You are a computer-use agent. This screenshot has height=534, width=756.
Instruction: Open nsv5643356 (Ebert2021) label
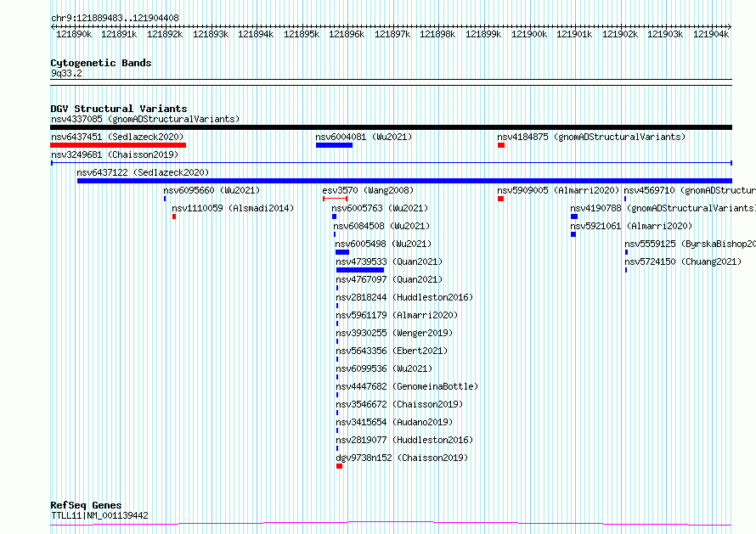(392, 351)
